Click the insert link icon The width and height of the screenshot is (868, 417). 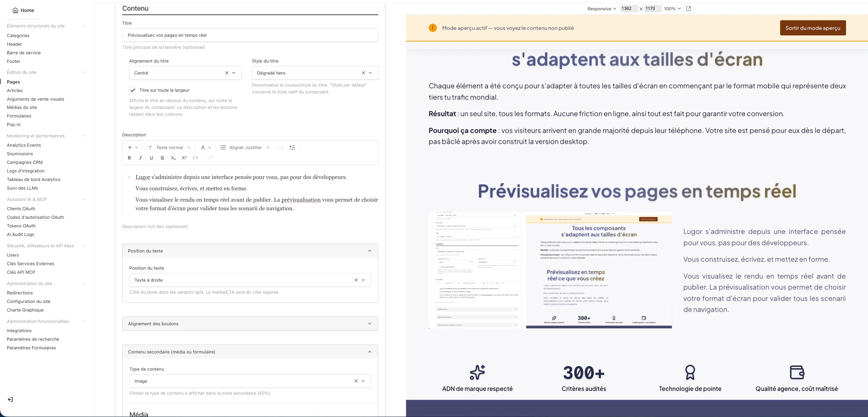click(x=210, y=158)
